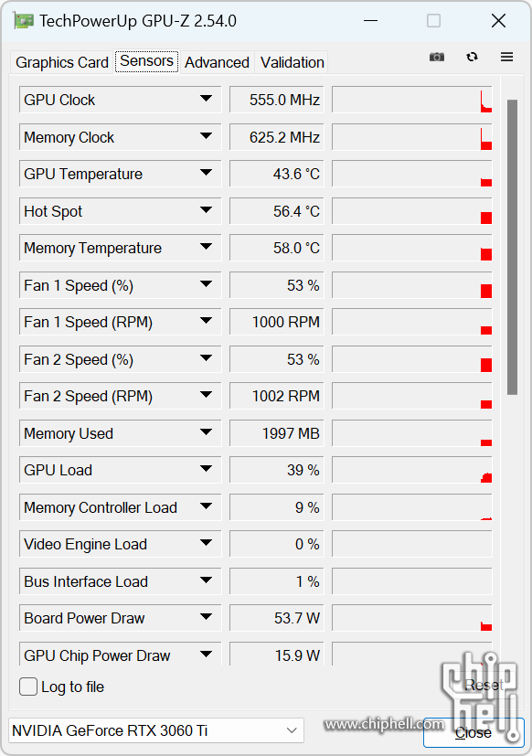Open the hamburger menu icon
This screenshot has height=756, width=532.
tap(507, 57)
